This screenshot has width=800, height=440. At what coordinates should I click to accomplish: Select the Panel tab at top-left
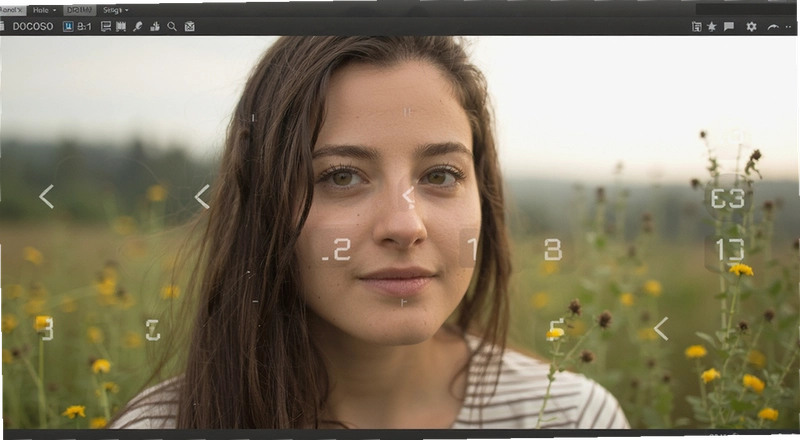pos(12,10)
